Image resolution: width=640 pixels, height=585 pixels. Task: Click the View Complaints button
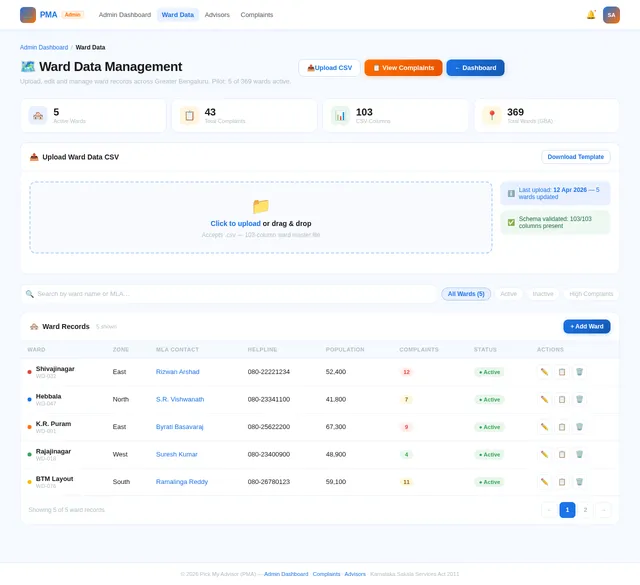click(x=403, y=68)
